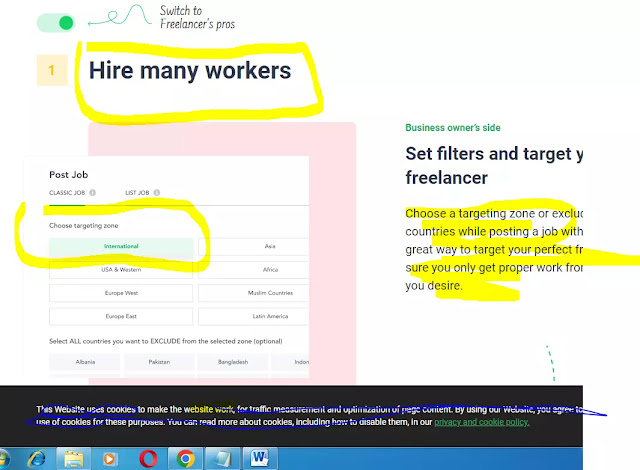Select the Europe West zone
Viewport: 640px width, 470px height.
121,293
